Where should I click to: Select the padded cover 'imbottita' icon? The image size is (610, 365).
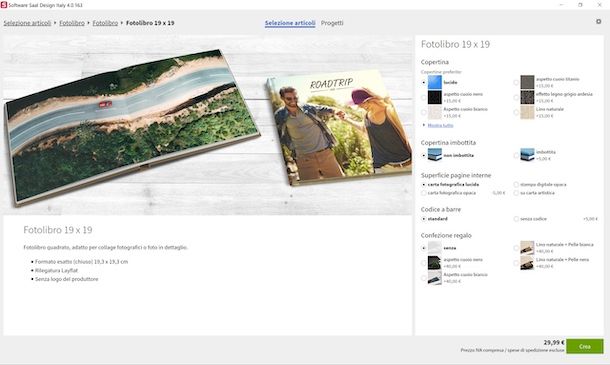527,155
